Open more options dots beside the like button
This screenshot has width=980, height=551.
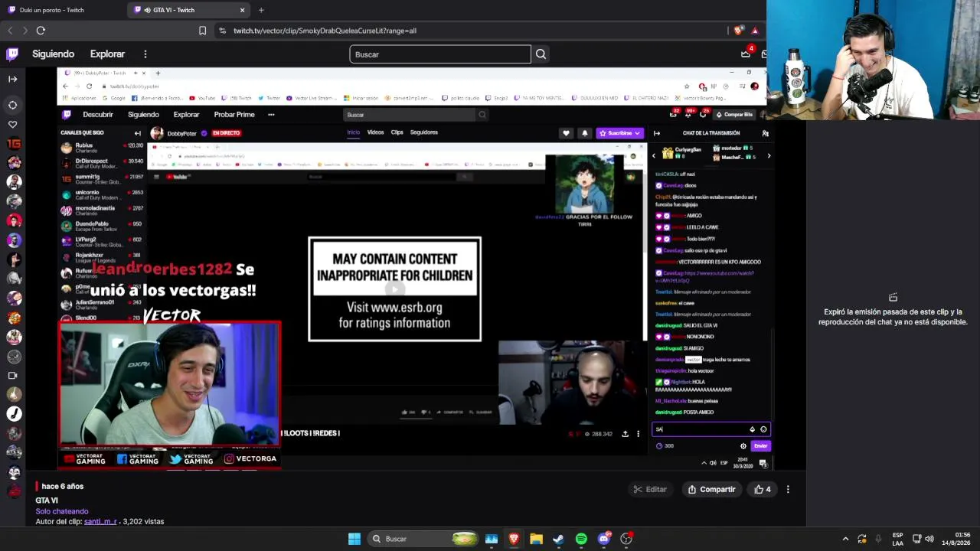tap(788, 490)
